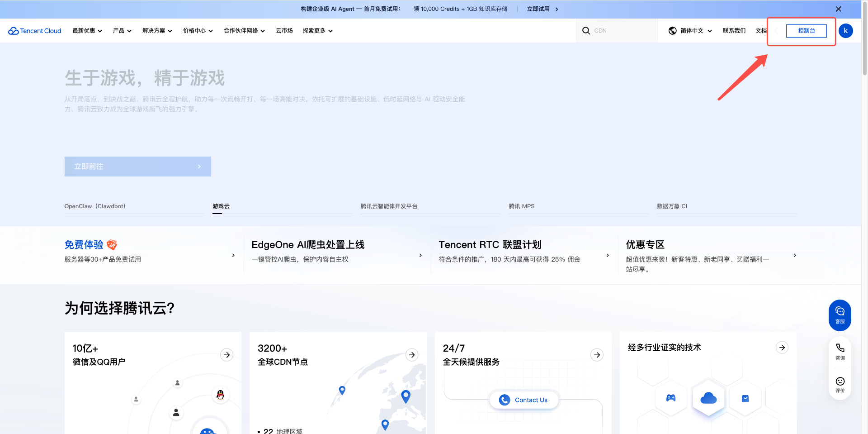Click arrow icon on 3200+ CDN card
Viewport: 868px width, 434px height.
point(411,355)
